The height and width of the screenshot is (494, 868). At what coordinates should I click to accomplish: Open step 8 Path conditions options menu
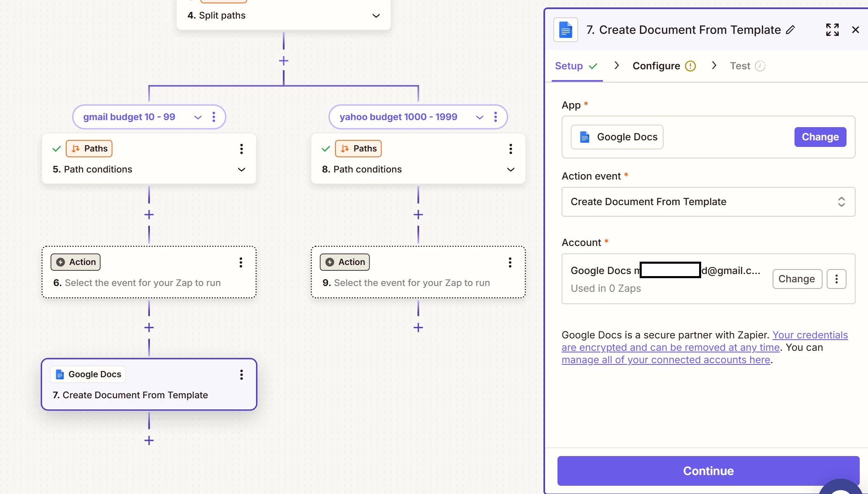(x=510, y=149)
